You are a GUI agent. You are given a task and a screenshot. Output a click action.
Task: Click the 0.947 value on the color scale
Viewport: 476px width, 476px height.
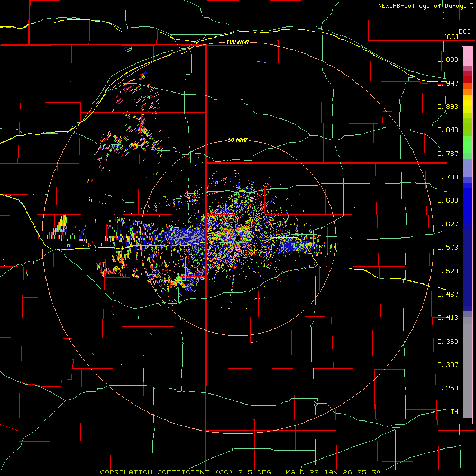point(448,83)
